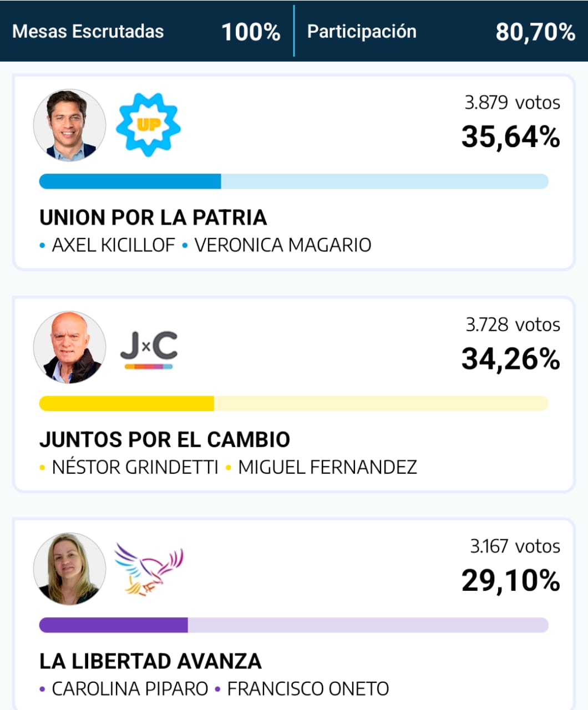Open Axel Kicillof's candidate photo
588x710 pixels.
tap(69, 126)
